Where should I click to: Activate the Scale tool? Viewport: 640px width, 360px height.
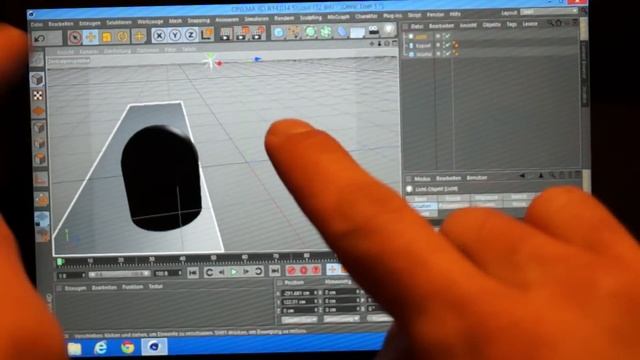click(107, 37)
